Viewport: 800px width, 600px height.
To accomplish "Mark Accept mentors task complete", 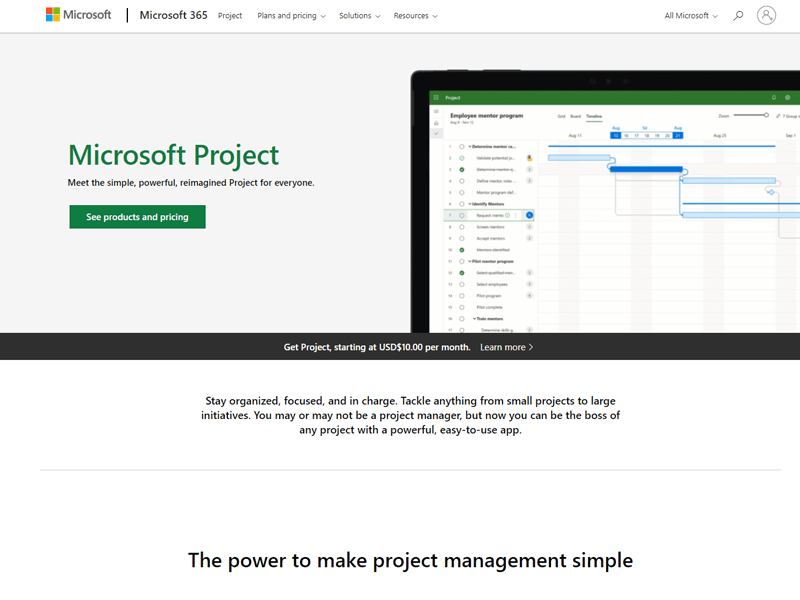I will tap(462, 238).
